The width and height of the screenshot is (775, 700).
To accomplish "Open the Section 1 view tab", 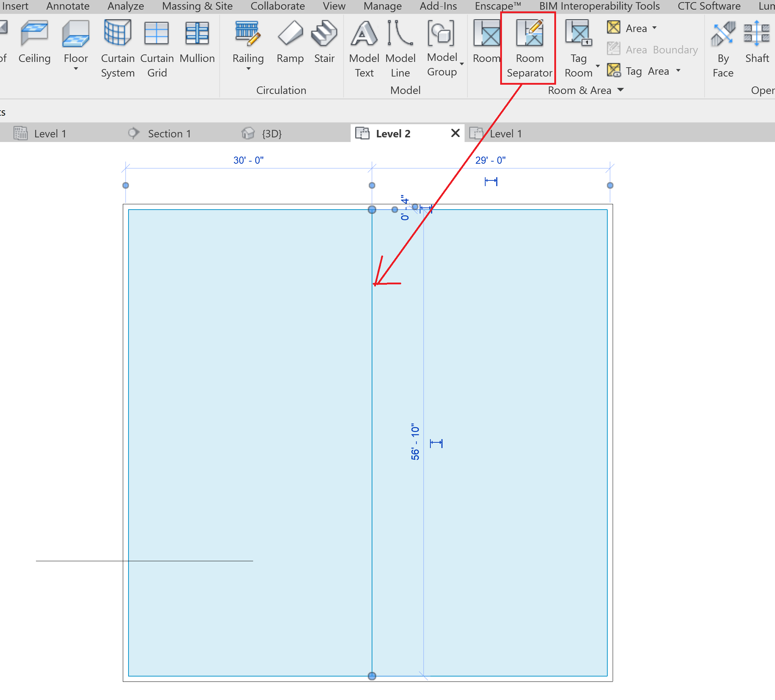I will (x=169, y=133).
